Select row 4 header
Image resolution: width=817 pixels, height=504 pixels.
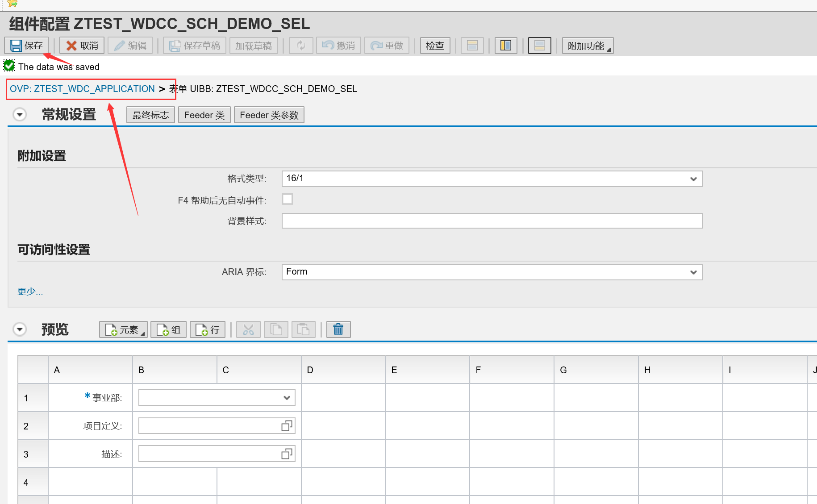pos(33,482)
